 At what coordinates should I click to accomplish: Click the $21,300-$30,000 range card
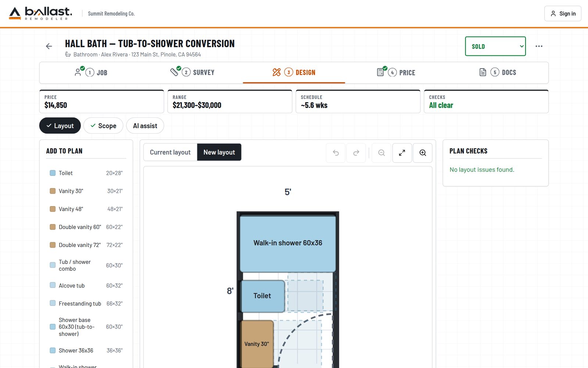pyautogui.click(x=230, y=102)
